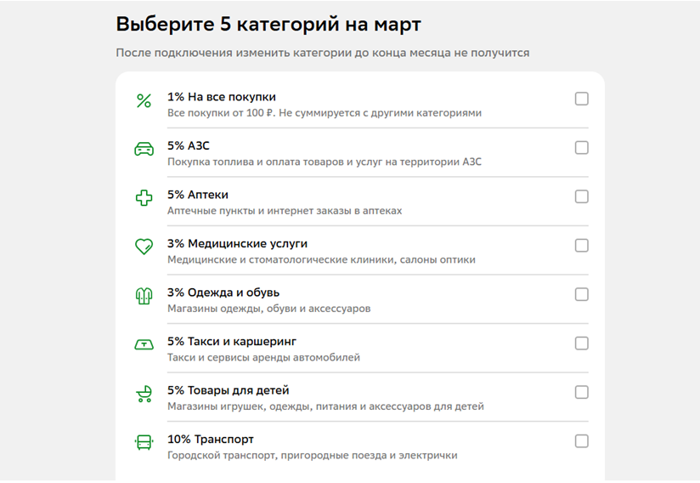The width and height of the screenshot is (700, 483).
Task: Check the 5% АЗС category box
Action: pos(582,148)
